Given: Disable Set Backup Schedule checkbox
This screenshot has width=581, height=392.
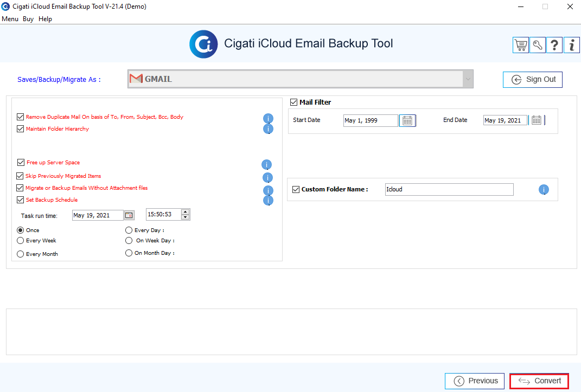Looking at the screenshot, I should (21, 200).
